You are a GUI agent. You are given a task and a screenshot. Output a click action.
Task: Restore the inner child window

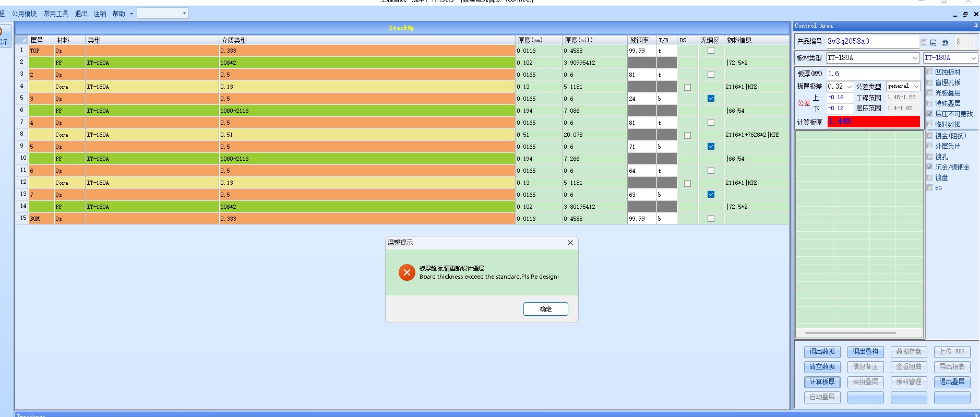tap(965, 15)
